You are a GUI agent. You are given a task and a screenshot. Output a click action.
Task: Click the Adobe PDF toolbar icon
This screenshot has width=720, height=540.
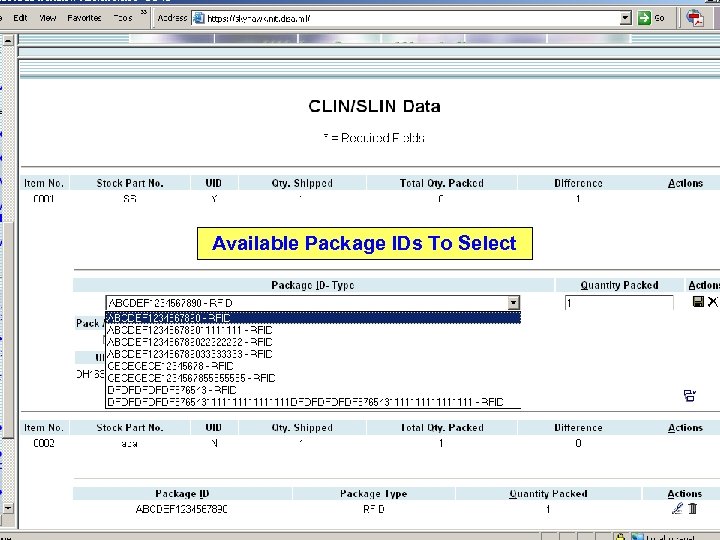pos(695,18)
